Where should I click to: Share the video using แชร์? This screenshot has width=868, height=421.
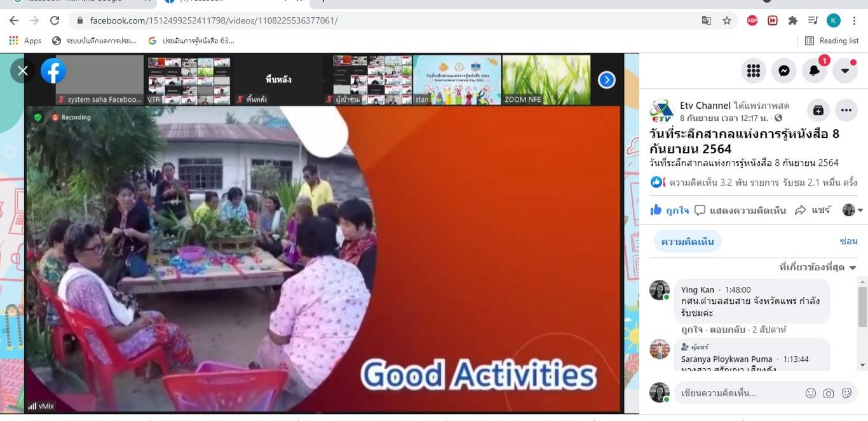click(x=813, y=210)
